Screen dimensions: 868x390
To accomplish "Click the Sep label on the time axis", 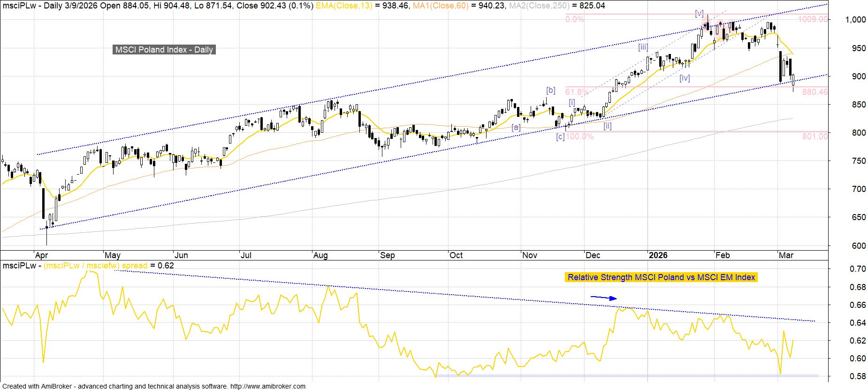I will click(x=387, y=255).
